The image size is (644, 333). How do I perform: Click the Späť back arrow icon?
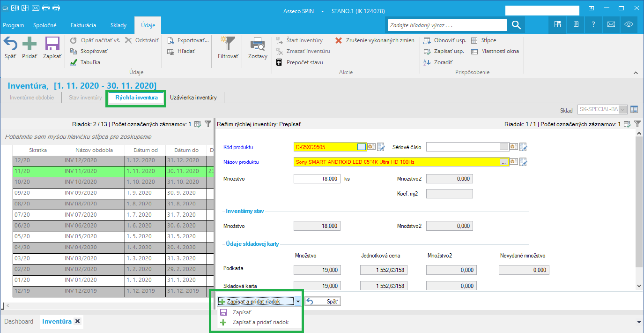tap(10, 44)
